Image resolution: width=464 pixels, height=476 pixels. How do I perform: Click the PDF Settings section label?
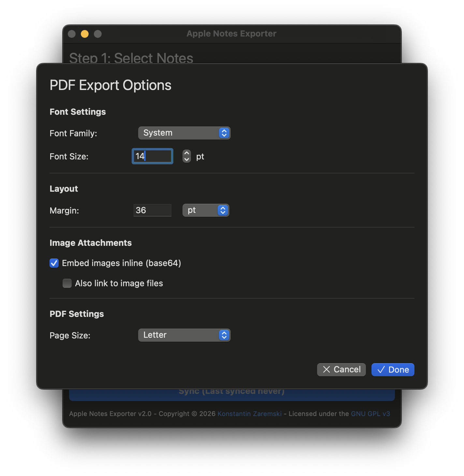pyautogui.click(x=77, y=314)
